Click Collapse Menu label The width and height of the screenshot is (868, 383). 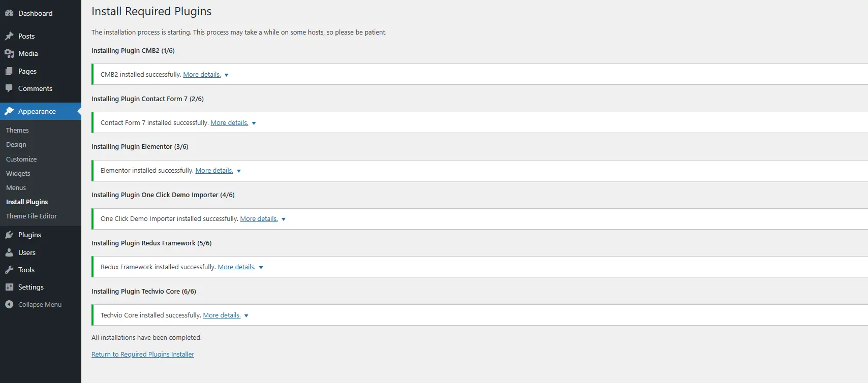[x=40, y=304]
